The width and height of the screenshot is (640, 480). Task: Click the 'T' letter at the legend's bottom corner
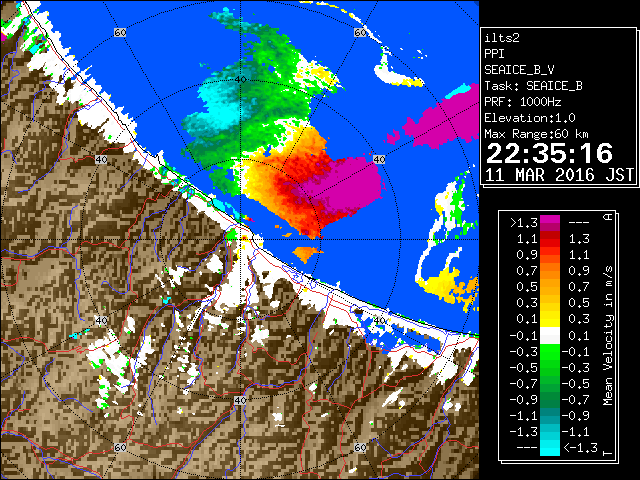[608, 453]
